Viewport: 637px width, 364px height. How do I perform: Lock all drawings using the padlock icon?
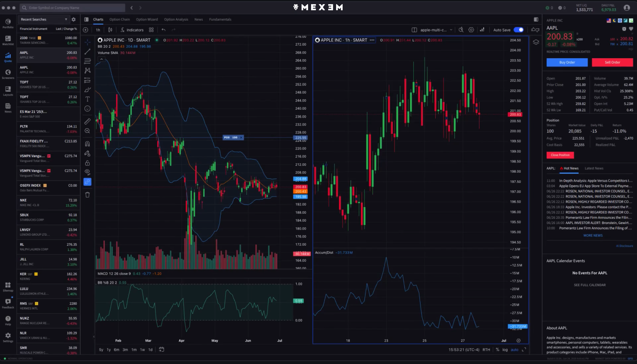click(x=87, y=163)
